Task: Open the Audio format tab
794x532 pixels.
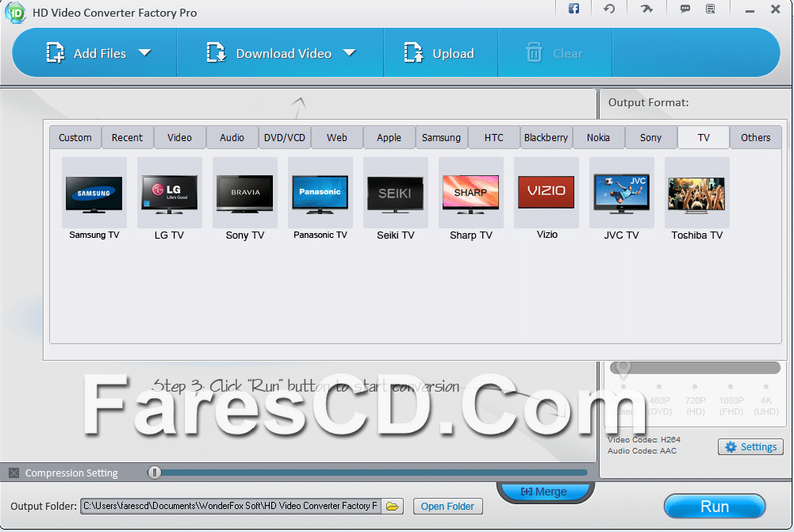Action: 232,138
